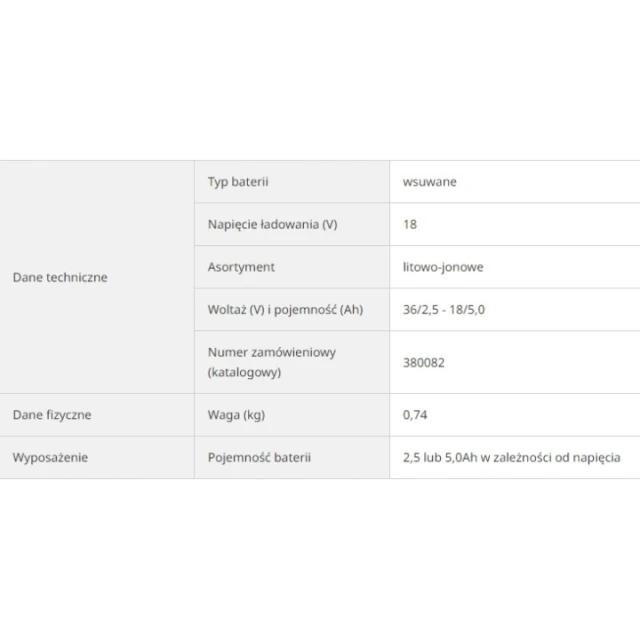Click the Asortyment label cell
Image resolution: width=640 pixels, height=640 pixels.
pyautogui.click(x=292, y=267)
